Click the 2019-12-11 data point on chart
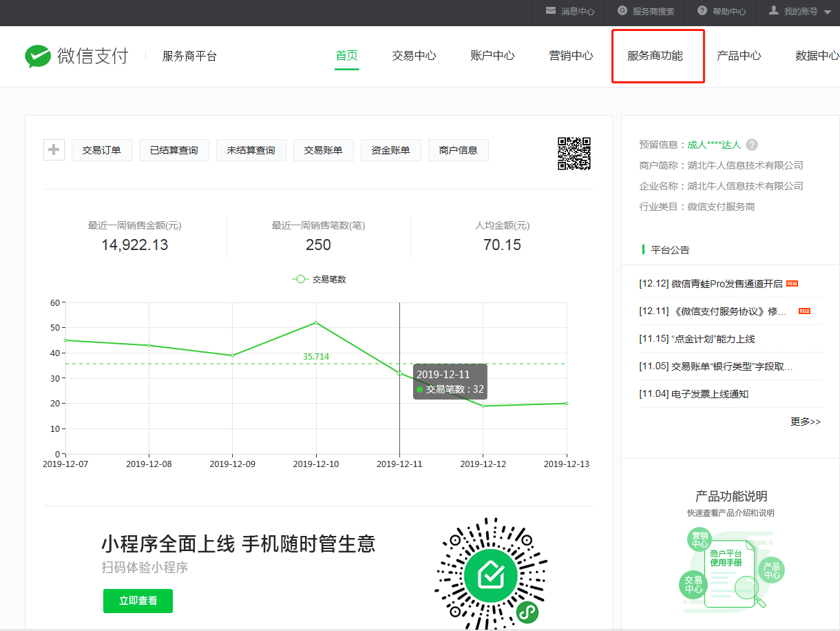The width and height of the screenshot is (840, 631). point(399,373)
